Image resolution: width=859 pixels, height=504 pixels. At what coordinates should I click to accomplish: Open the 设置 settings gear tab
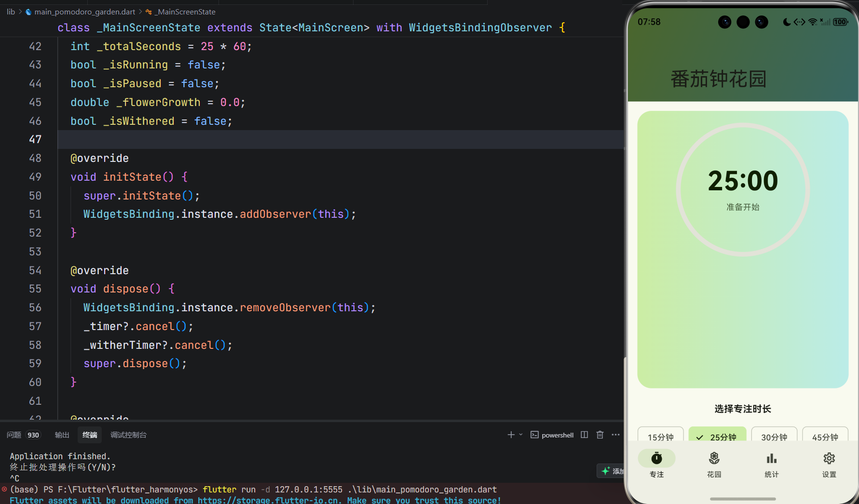[x=829, y=458]
